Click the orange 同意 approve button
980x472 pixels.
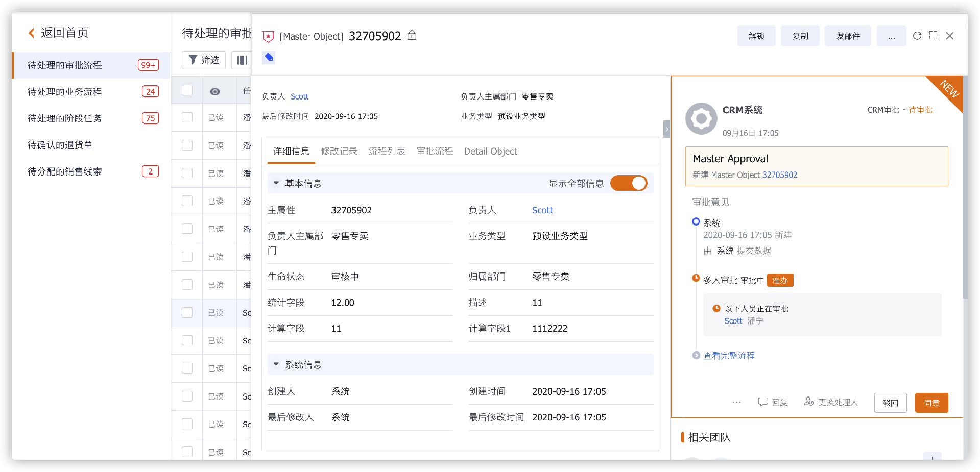(931, 403)
